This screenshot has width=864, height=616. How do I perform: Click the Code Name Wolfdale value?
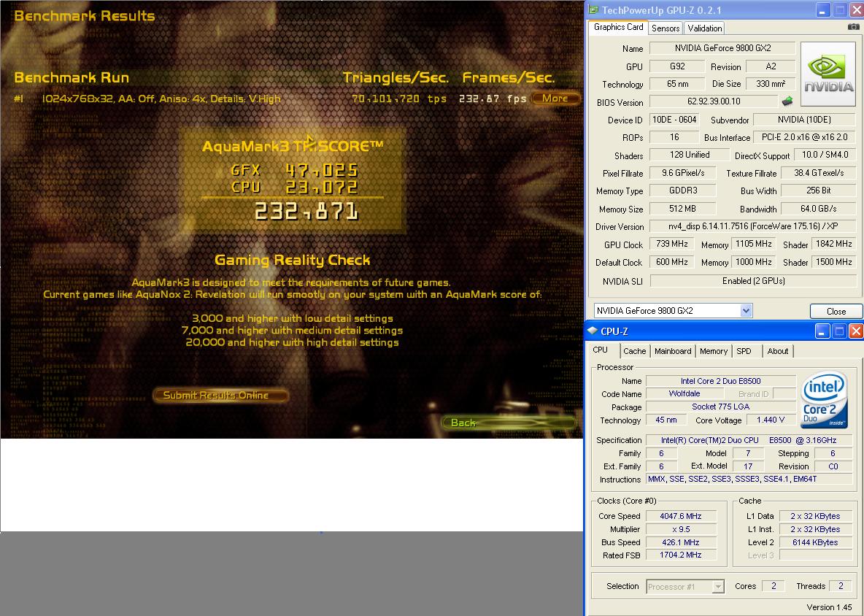coord(684,393)
